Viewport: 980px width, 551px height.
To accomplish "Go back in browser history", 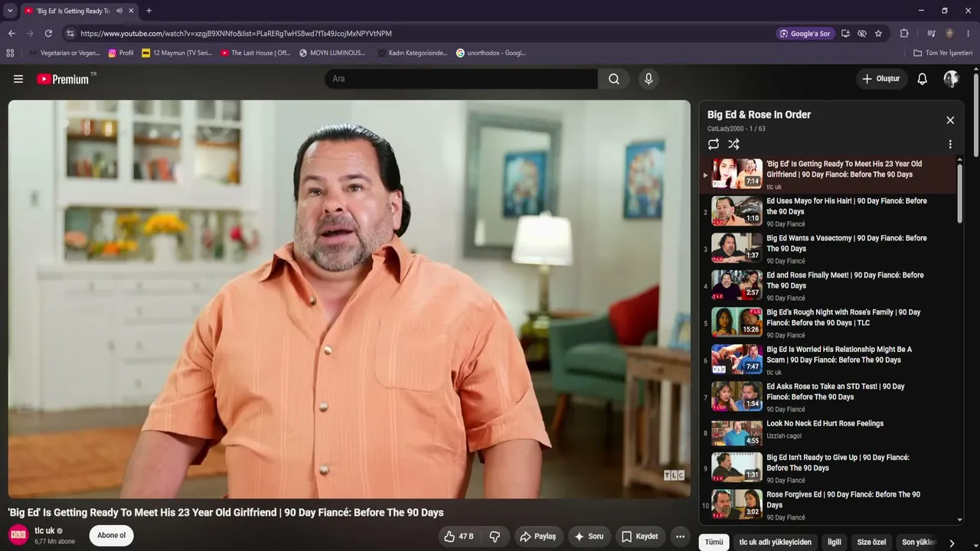I will tap(11, 34).
